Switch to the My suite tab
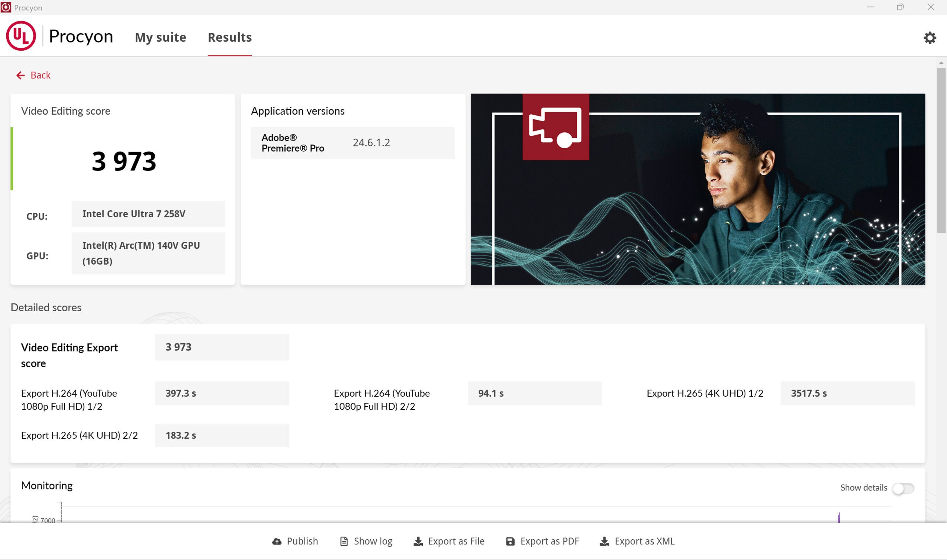The width and height of the screenshot is (947, 560). 161,37
